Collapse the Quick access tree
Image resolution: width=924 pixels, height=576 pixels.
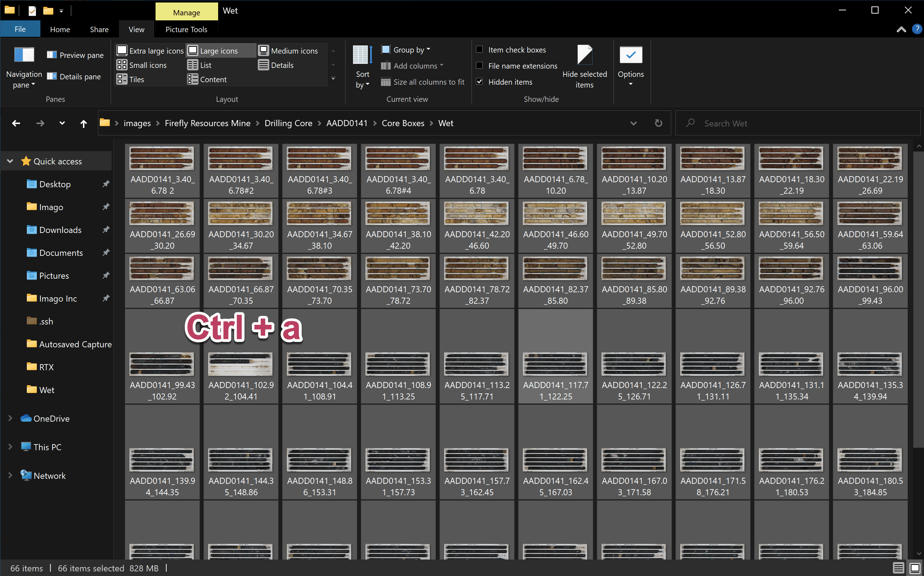(10, 161)
